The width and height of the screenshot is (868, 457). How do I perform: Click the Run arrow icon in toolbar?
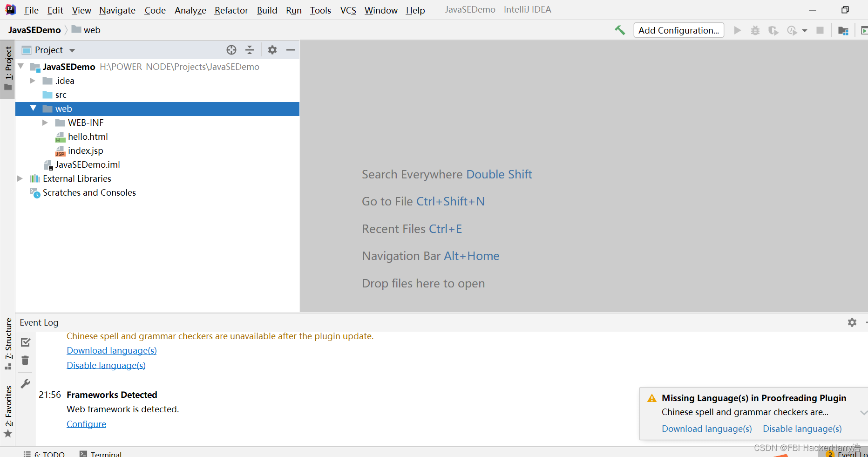737,30
